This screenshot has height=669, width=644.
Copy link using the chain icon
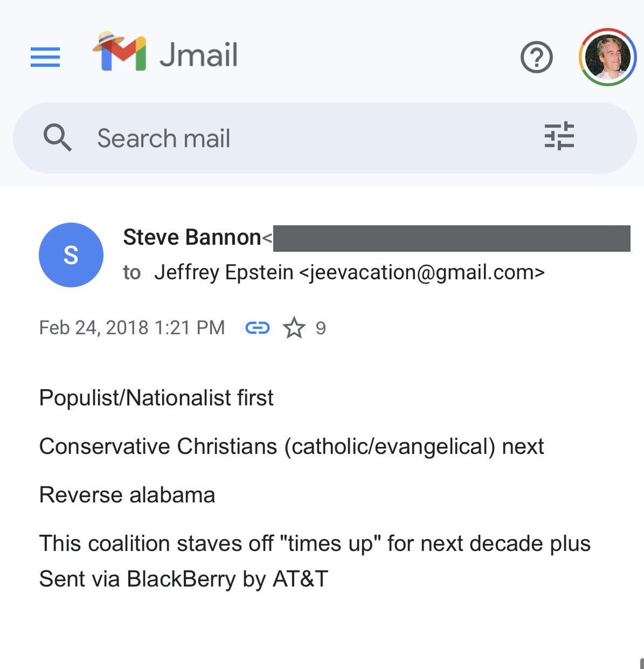click(x=257, y=328)
